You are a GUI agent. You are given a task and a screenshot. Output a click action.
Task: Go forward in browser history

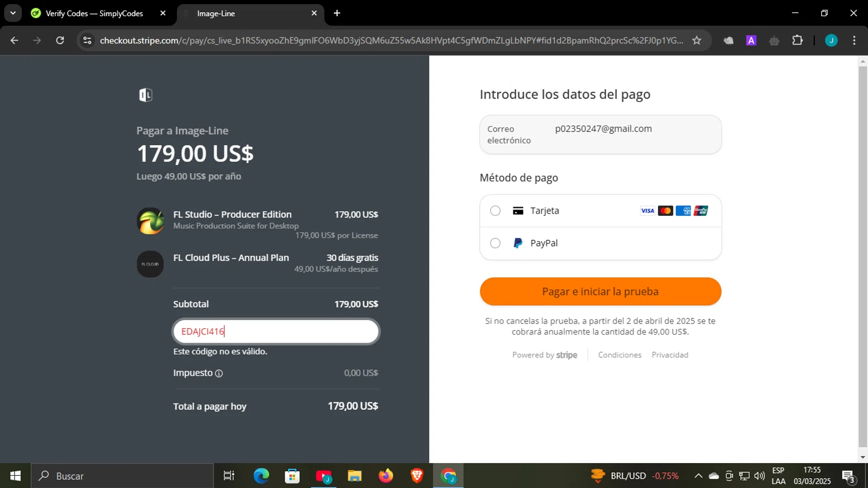coord(37,40)
